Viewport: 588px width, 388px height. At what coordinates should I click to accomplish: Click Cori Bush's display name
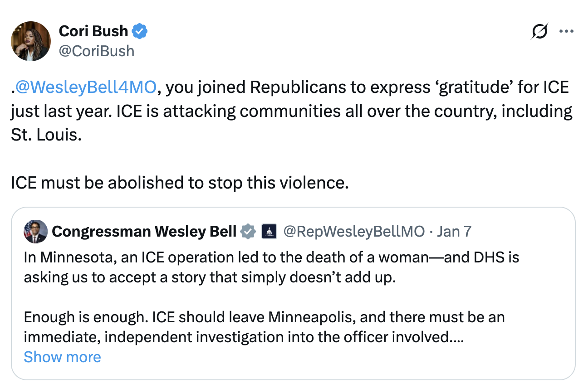93,31
